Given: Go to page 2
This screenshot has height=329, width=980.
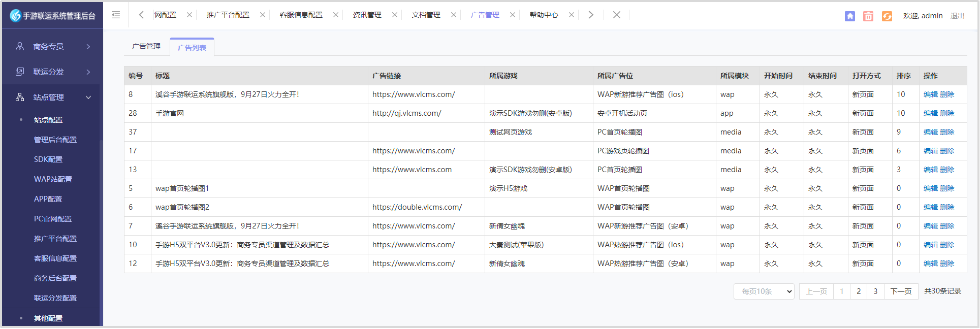Looking at the screenshot, I should (x=859, y=291).
